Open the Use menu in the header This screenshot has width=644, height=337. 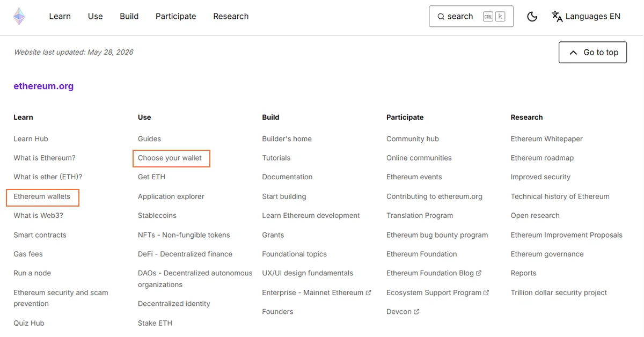tap(95, 16)
